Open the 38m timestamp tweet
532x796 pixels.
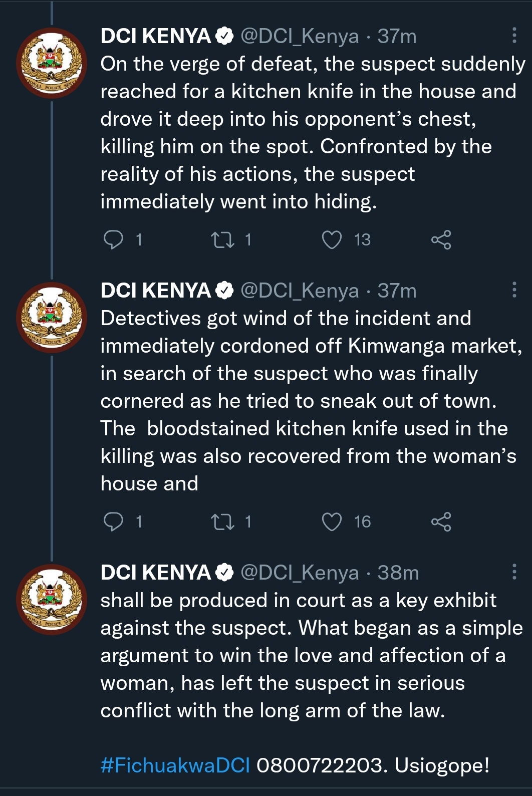point(398,573)
